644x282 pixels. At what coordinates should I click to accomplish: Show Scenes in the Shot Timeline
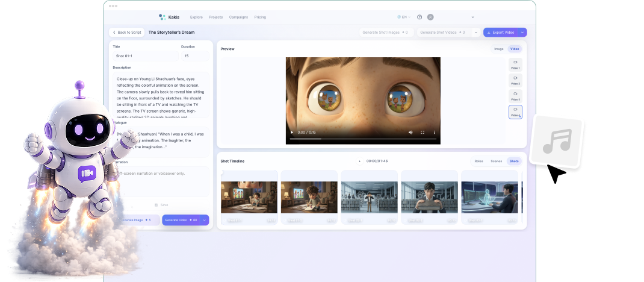pos(496,161)
